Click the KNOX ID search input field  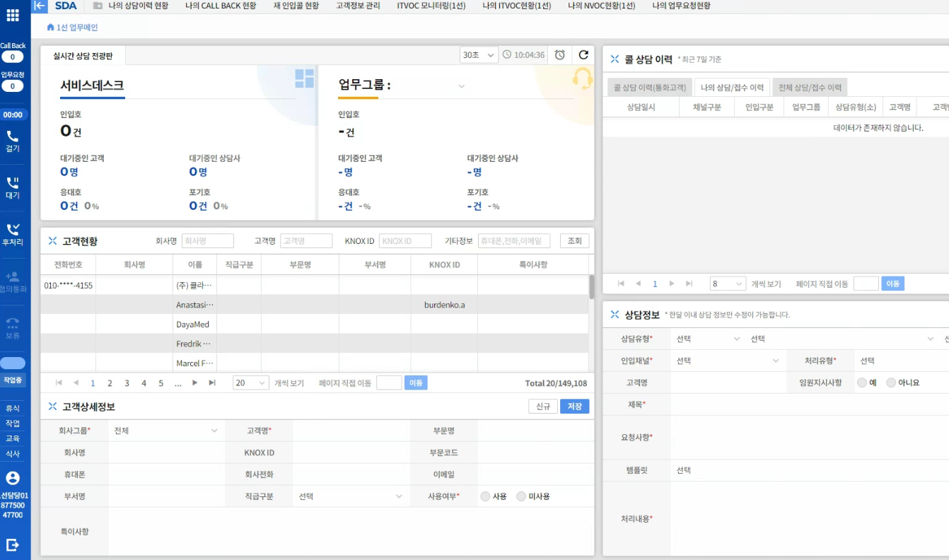pyautogui.click(x=405, y=241)
